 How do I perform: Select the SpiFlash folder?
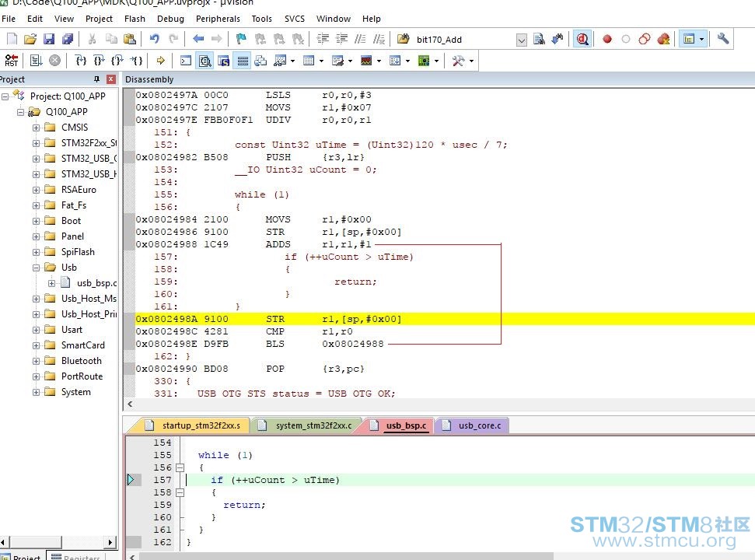tap(78, 252)
